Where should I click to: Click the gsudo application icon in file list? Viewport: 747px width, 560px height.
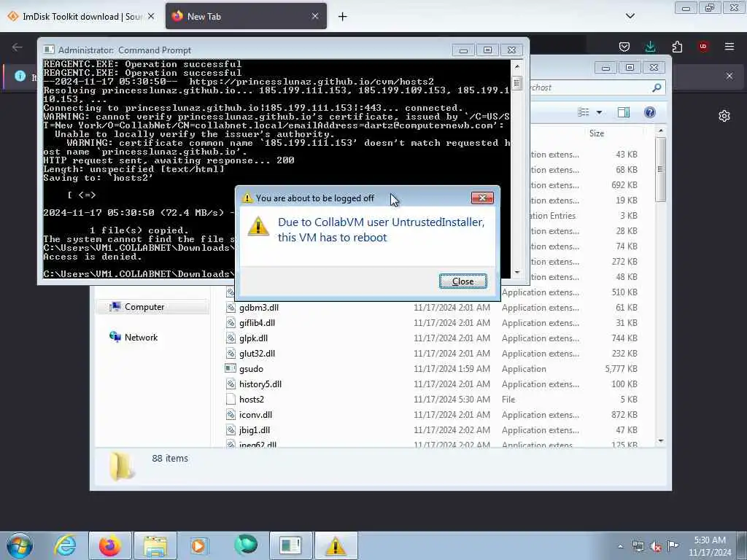[231, 368]
